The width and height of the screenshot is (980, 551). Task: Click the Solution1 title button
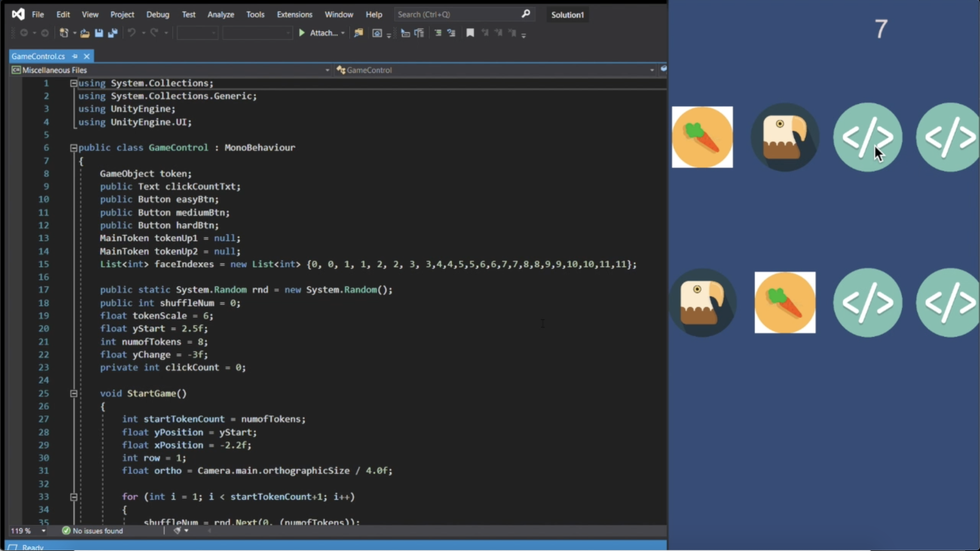[x=567, y=15]
